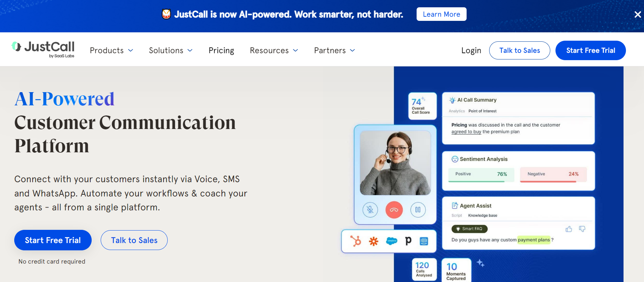Click the JustCall mascot icon in banner
644x282 pixels.
point(166,14)
